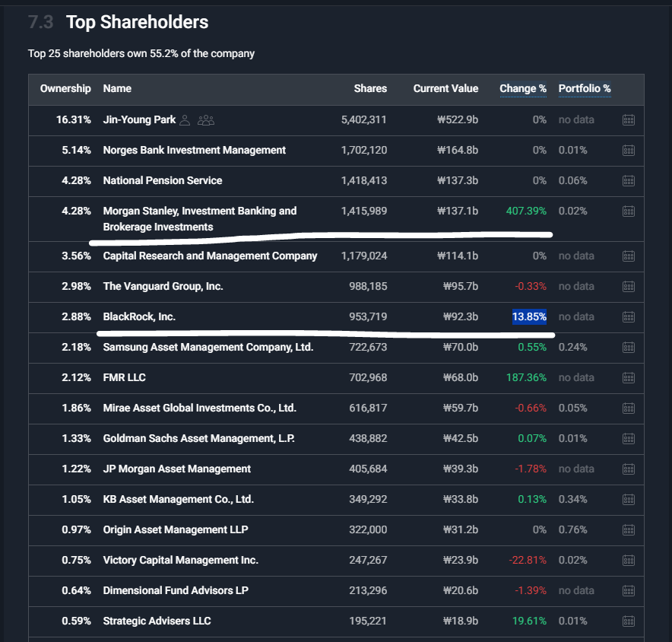Click the ₩522.9b current value
Screen dimensions: 672x642
458,119
